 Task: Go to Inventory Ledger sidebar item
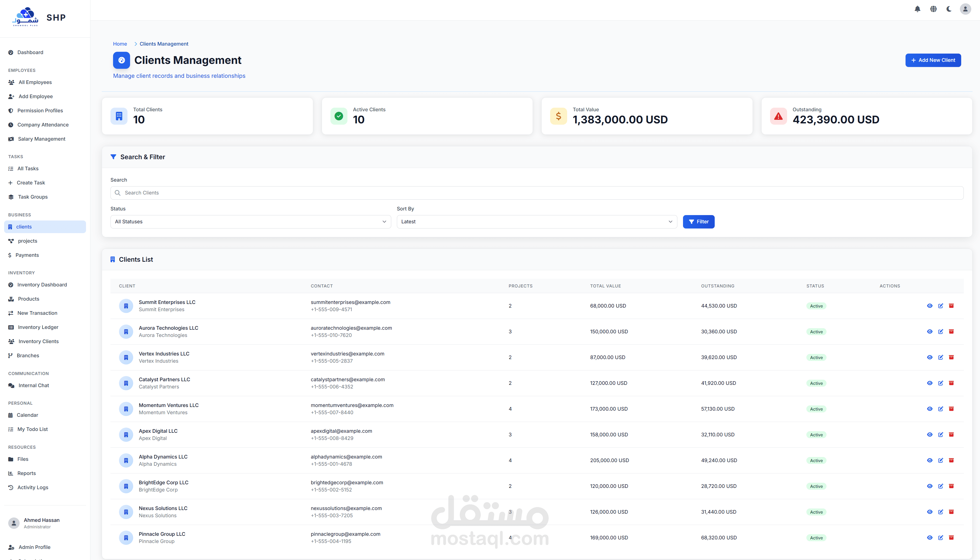pos(38,327)
